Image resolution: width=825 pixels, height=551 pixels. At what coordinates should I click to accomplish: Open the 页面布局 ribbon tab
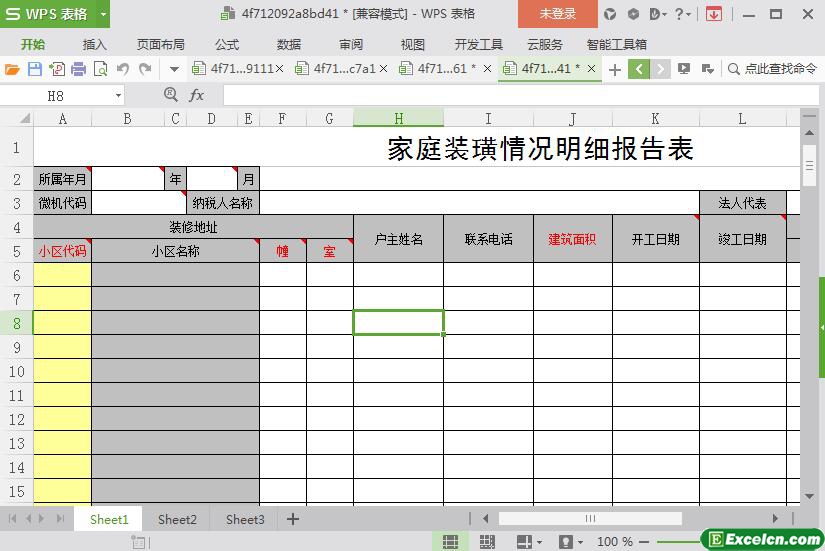161,45
